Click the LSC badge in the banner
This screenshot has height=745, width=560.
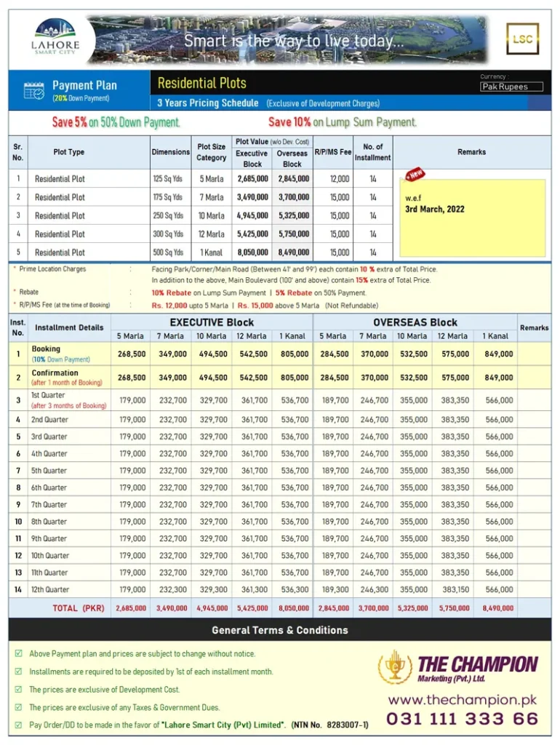[522, 40]
